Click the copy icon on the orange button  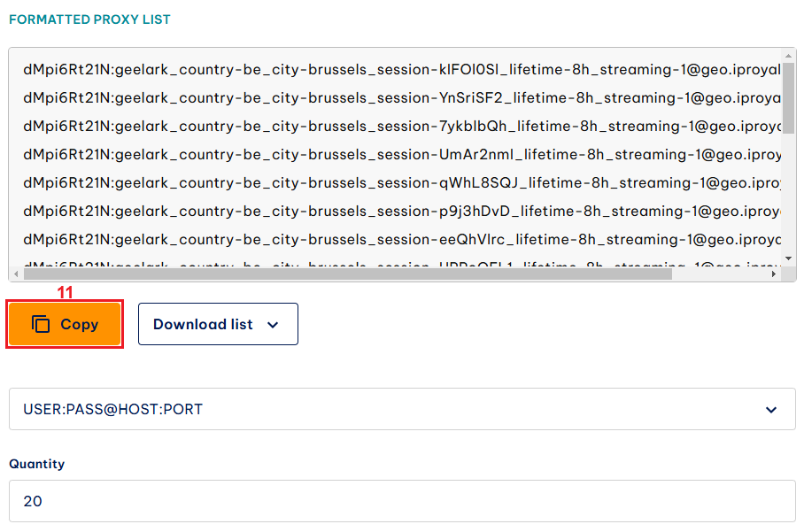(41, 324)
